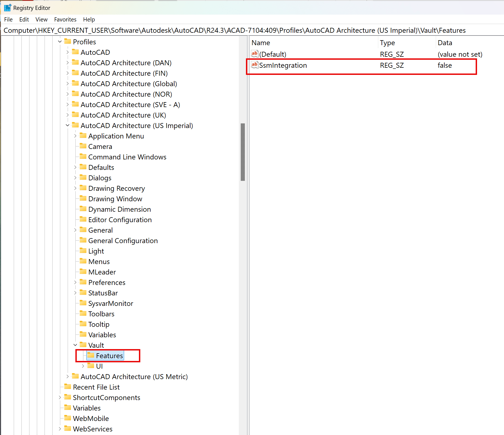Select the Variables key below ShortcutComponents

click(87, 408)
